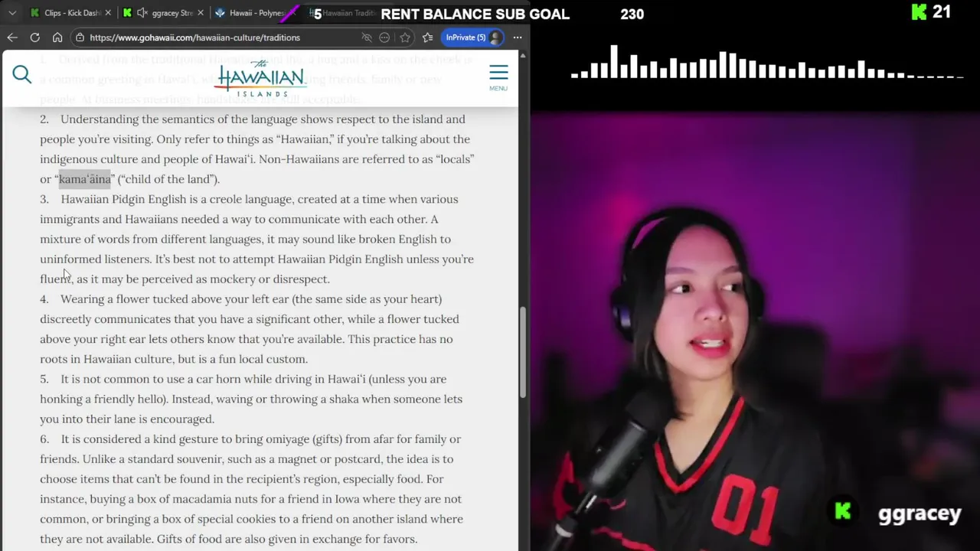Viewport: 980px width, 551px height.
Task: Click the InPrivate (5) profile button
Action: (472, 37)
